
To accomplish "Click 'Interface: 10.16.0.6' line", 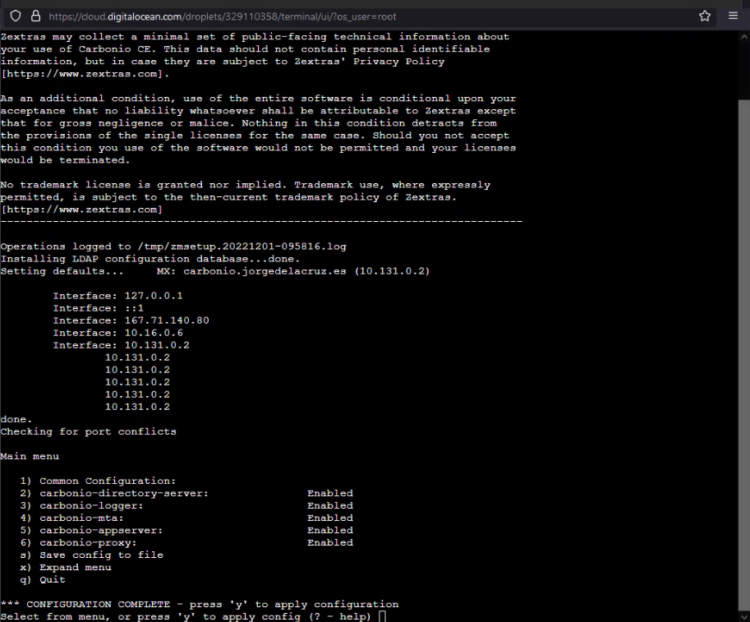I will tap(118, 333).
